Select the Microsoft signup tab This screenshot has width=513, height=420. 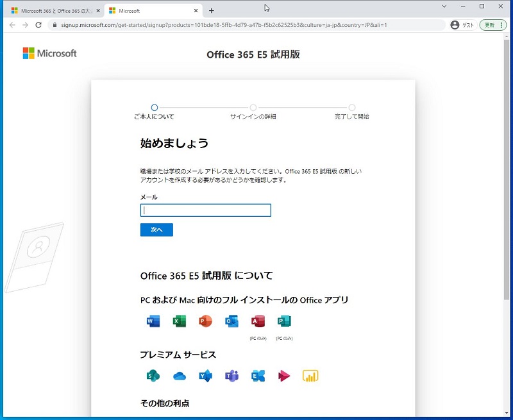click(x=154, y=11)
